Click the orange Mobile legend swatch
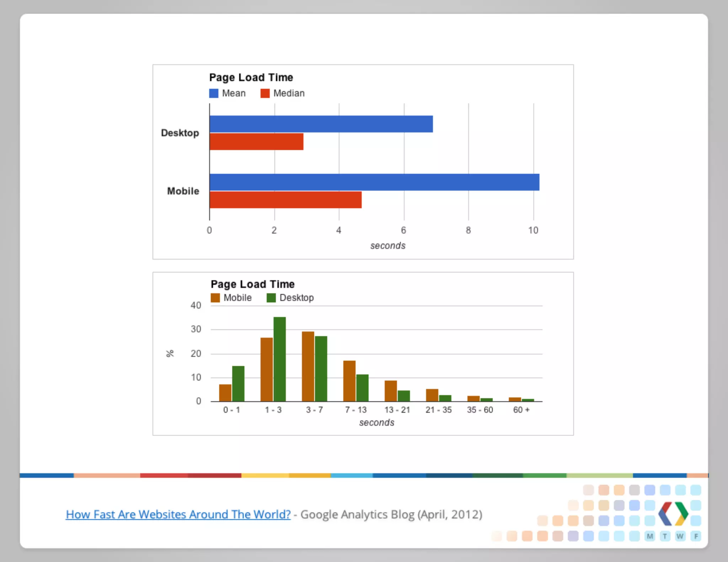The width and height of the screenshot is (728, 562). (x=215, y=298)
